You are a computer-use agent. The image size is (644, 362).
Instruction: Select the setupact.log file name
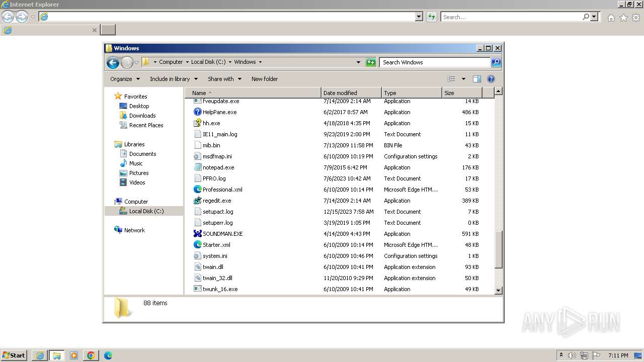click(218, 212)
